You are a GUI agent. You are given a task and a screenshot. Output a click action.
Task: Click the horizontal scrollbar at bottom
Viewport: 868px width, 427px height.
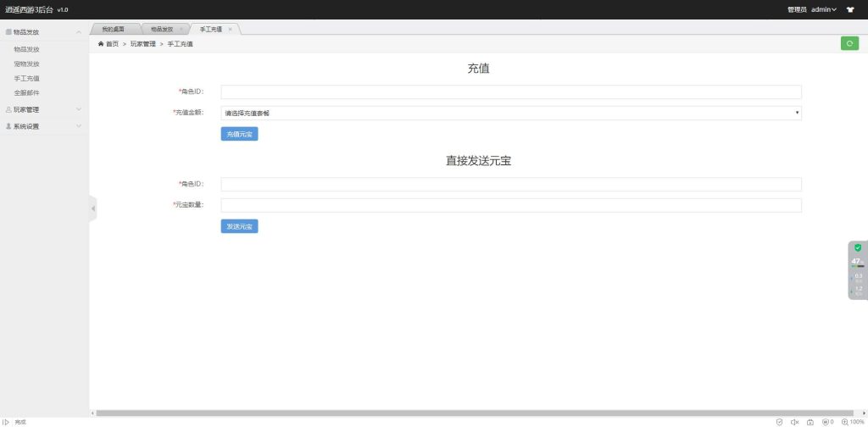475,413
